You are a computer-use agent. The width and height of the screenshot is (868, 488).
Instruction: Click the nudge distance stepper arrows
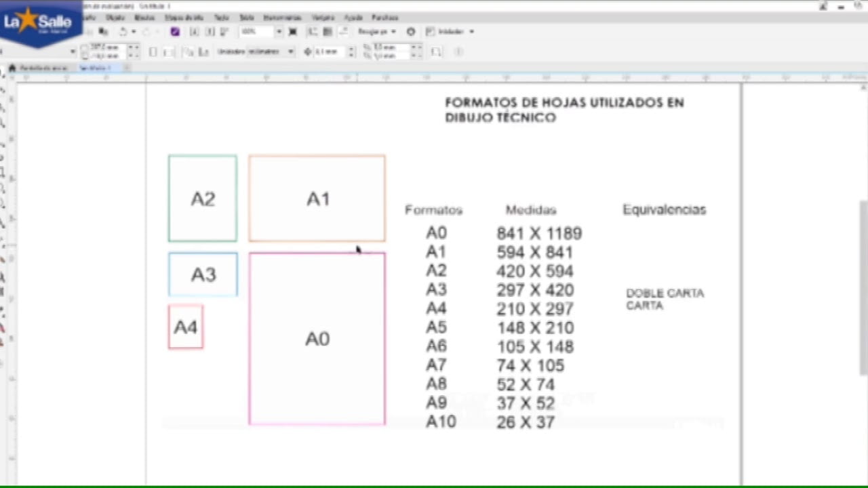351,52
